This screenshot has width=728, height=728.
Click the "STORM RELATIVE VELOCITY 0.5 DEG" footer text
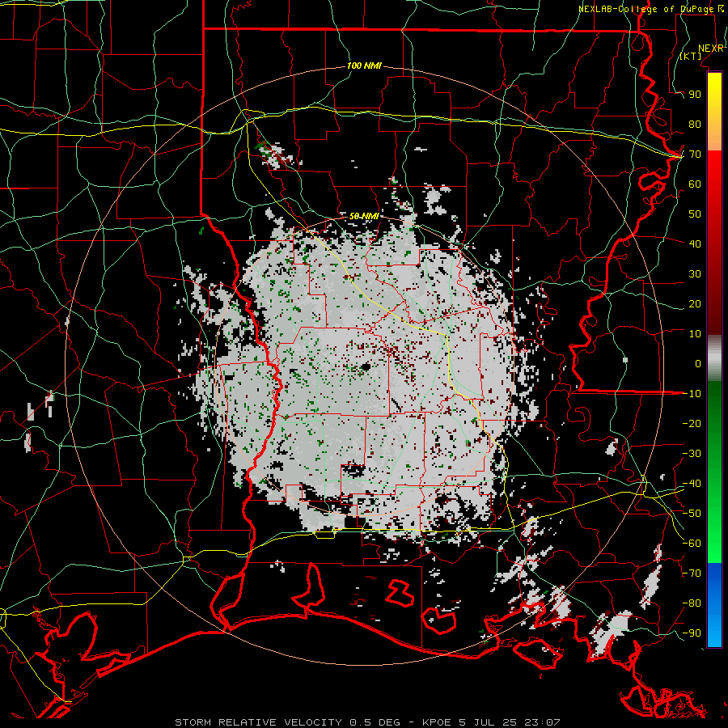click(x=287, y=722)
